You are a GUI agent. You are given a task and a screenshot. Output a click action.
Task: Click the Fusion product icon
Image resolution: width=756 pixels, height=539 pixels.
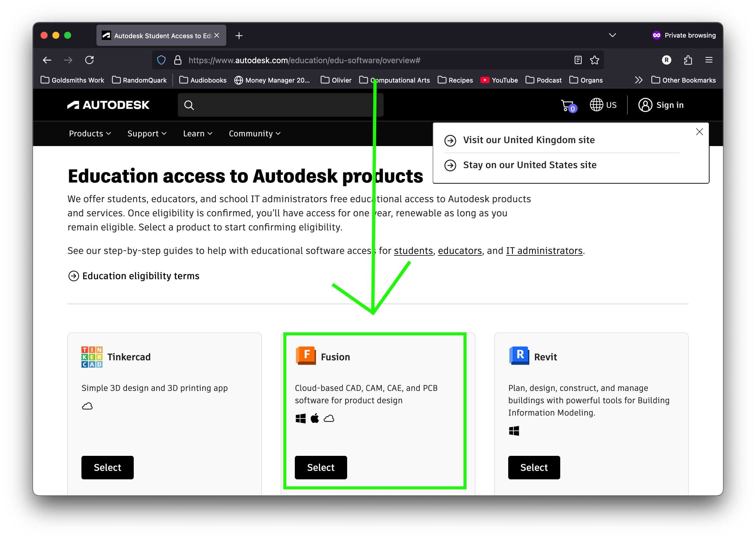(305, 355)
